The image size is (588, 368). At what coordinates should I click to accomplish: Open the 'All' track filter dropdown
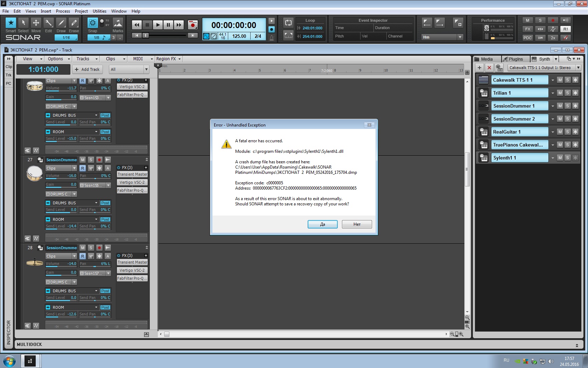129,69
